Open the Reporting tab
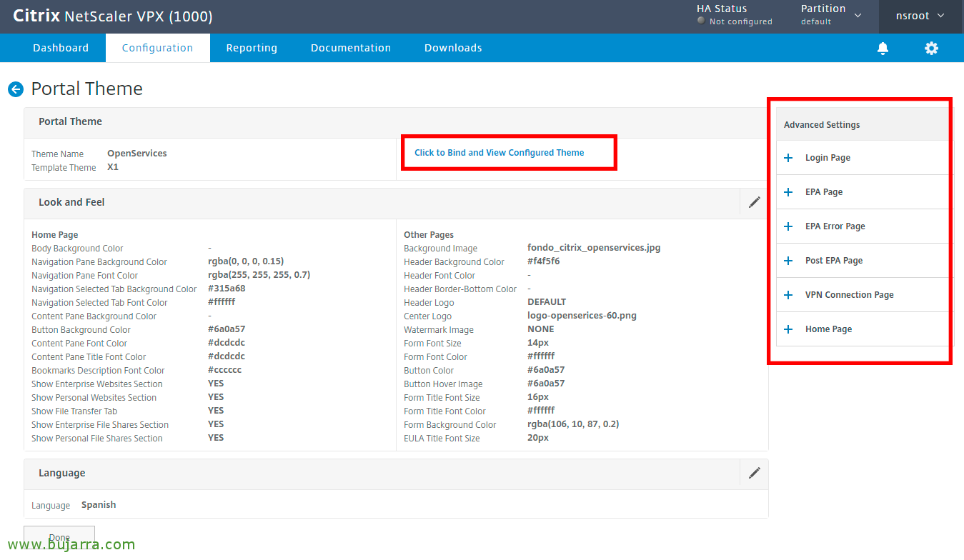This screenshot has height=560, width=964. tap(252, 48)
